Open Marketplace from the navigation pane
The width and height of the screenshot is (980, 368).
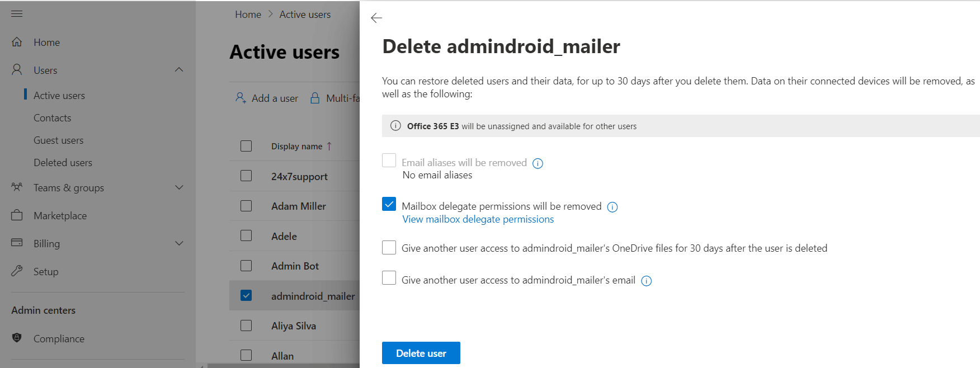pyautogui.click(x=17, y=215)
